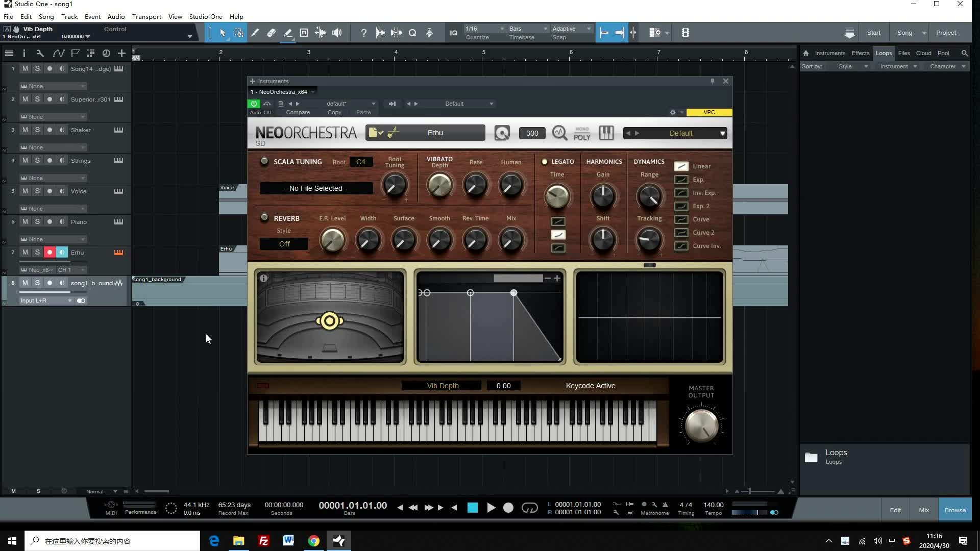
Task: Click the NeoOrchestra load preset file icon
Action: 376,133
